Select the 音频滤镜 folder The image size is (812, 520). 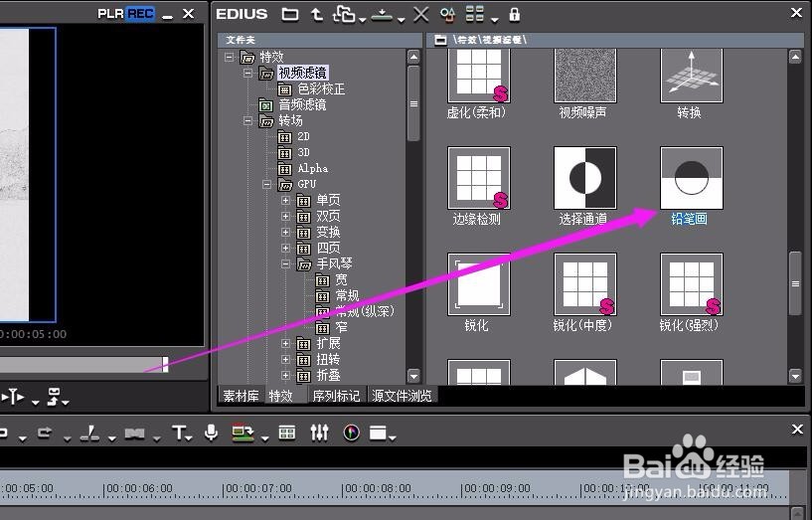tap(302, 104)
